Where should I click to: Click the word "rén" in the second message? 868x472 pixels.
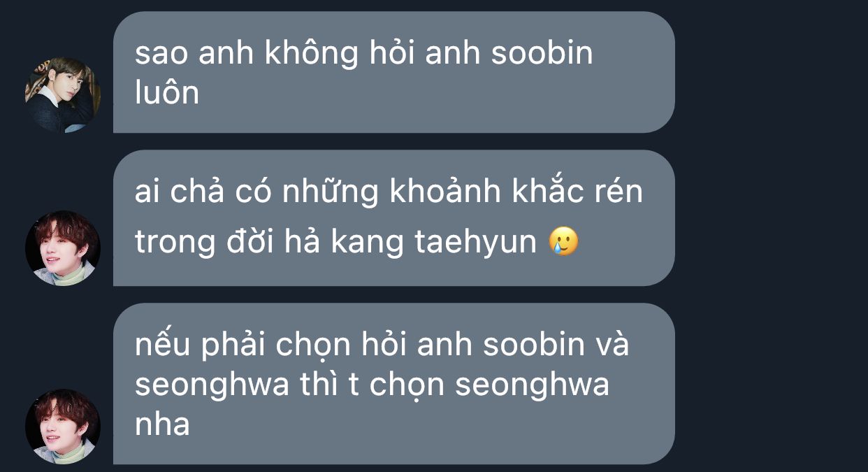[617, 192]
